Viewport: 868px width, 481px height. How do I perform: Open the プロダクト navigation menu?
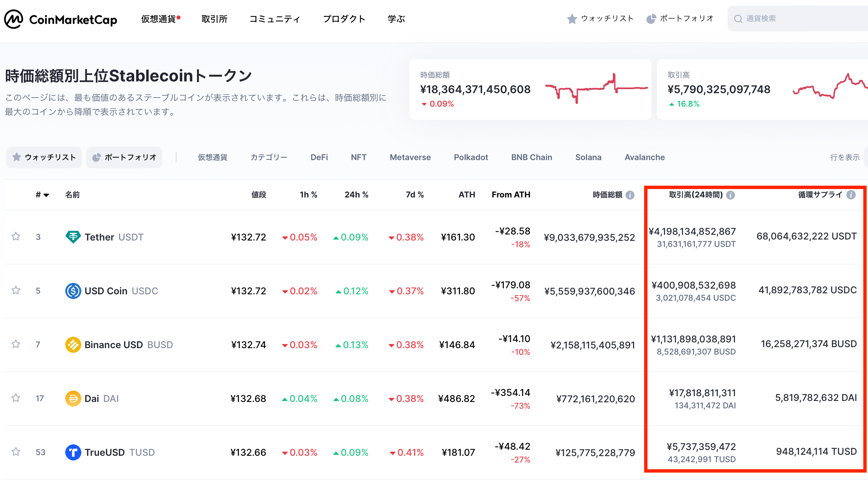344,19
